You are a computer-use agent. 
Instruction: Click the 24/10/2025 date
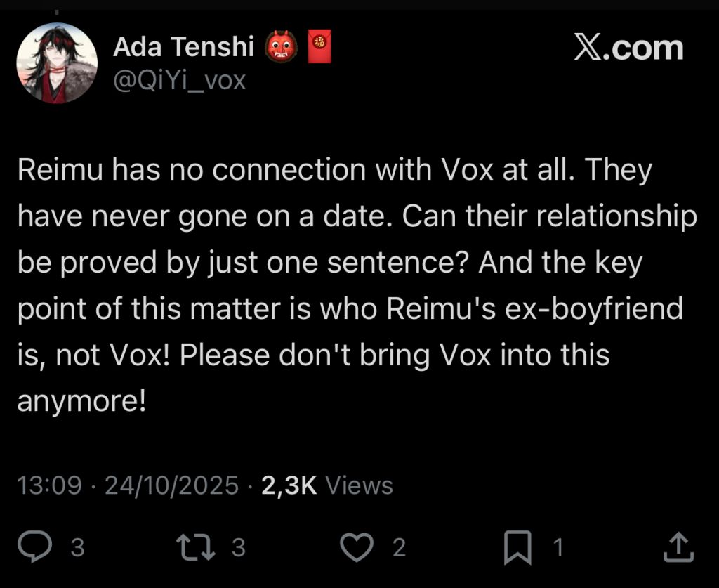(x=172, y=485)
